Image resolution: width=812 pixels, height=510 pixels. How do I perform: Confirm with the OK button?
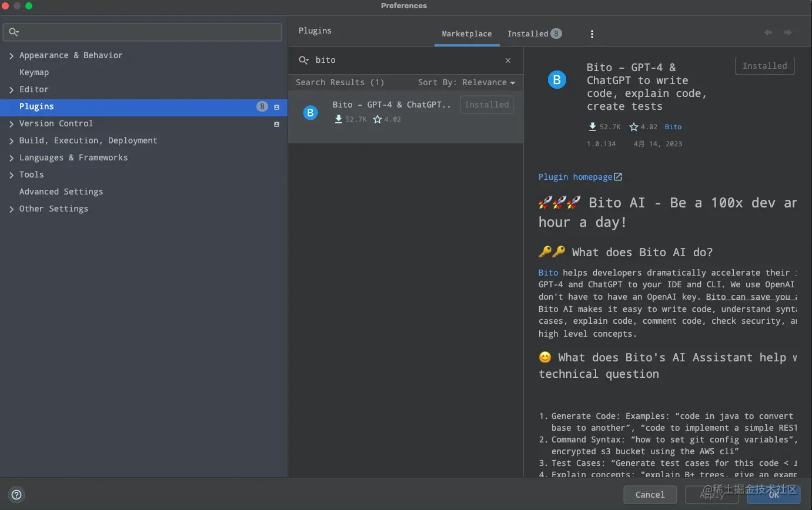774,495
